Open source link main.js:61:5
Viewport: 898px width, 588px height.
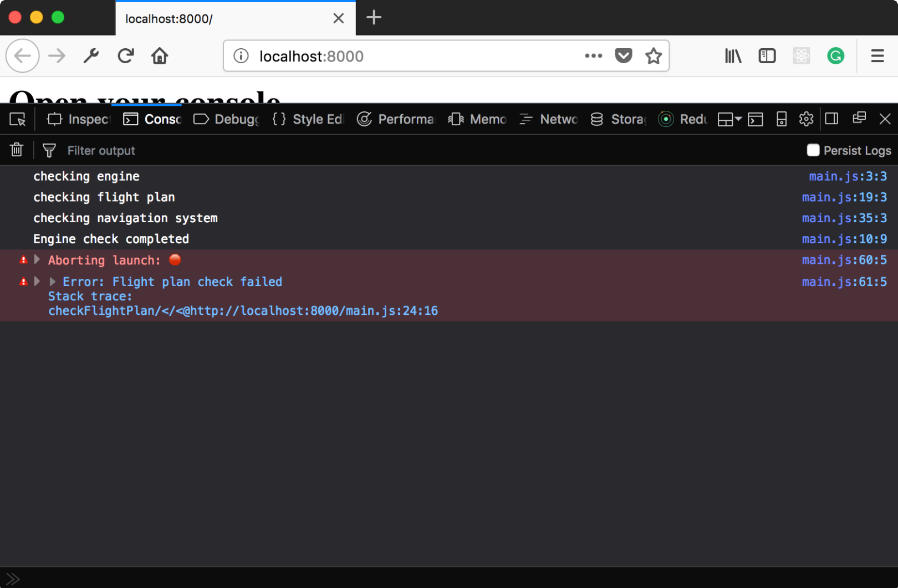[x=844, y=282]
